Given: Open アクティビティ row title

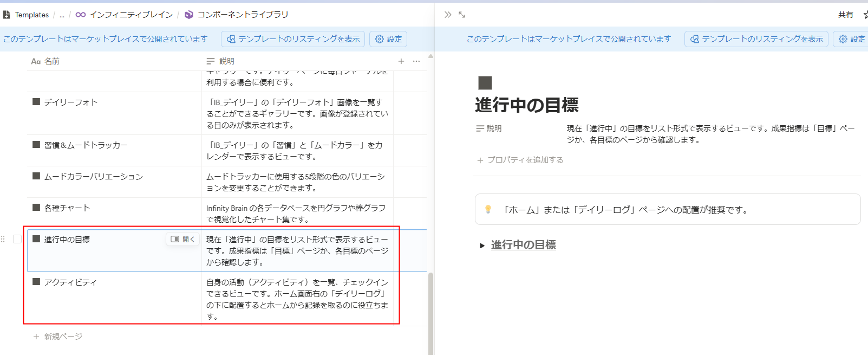Looking at the screenshot, I should [x=70, y=282].
